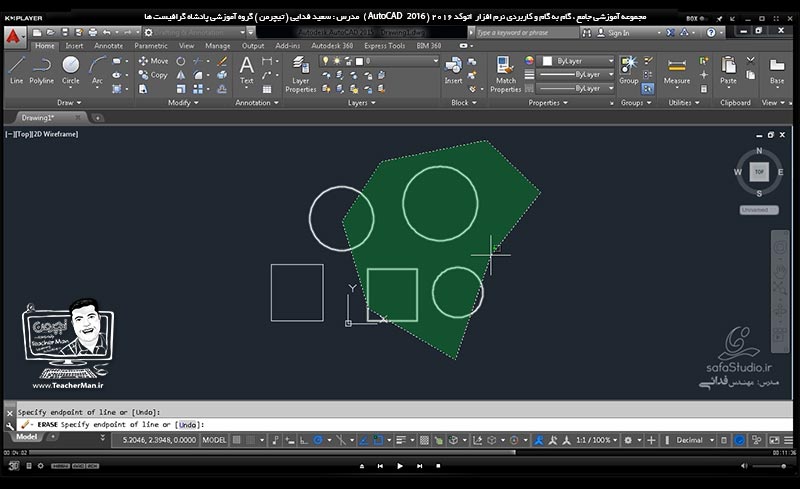Click the Copy modify tool
This screenshot has width=800, height=489.
click(x=153, y=75)
